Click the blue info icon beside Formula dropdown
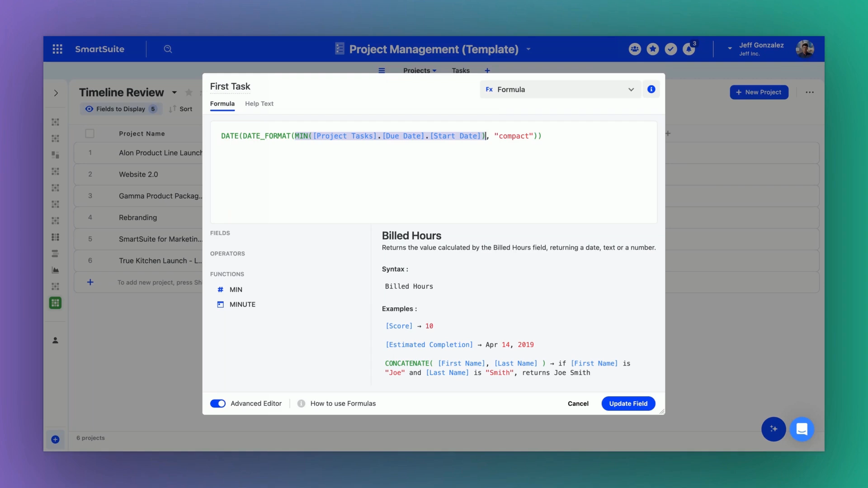868x488 pixels. point(651,89)
